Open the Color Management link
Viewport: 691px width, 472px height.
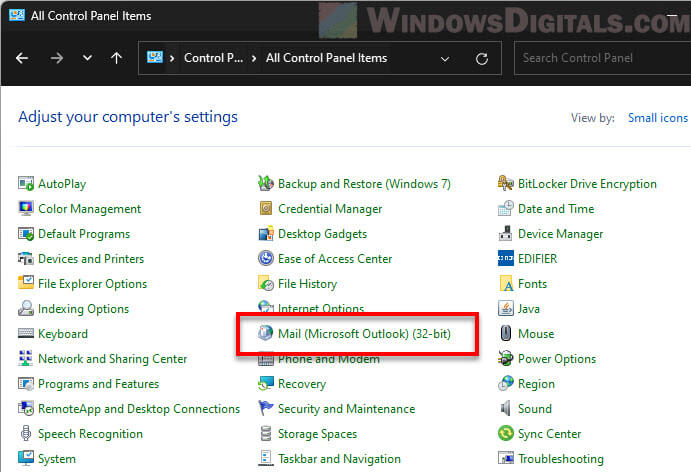click(x=89, y=209)
